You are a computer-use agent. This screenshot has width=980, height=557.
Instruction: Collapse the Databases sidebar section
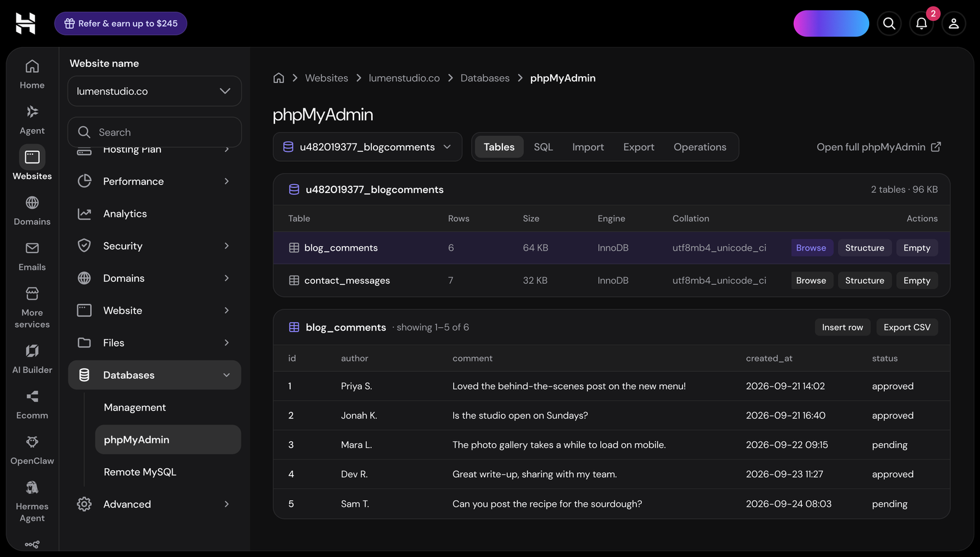pyautogui.click(x=154, y=375)
